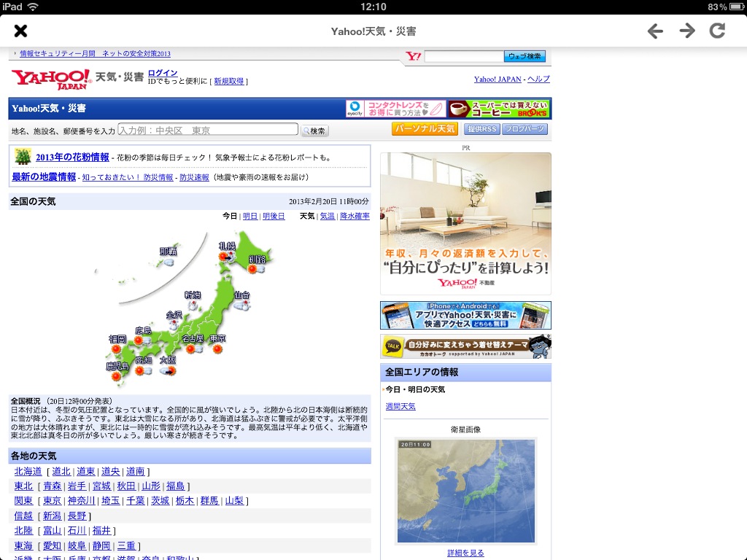Open the 静岡 prefecture link
Viewport: 747px width, 560px height.
(x=101, y=546)
